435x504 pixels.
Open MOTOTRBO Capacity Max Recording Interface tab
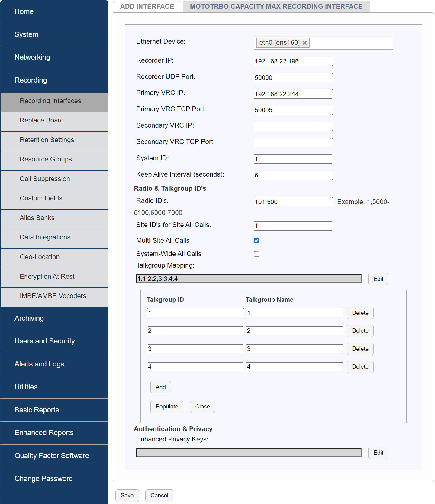point(276,6)
